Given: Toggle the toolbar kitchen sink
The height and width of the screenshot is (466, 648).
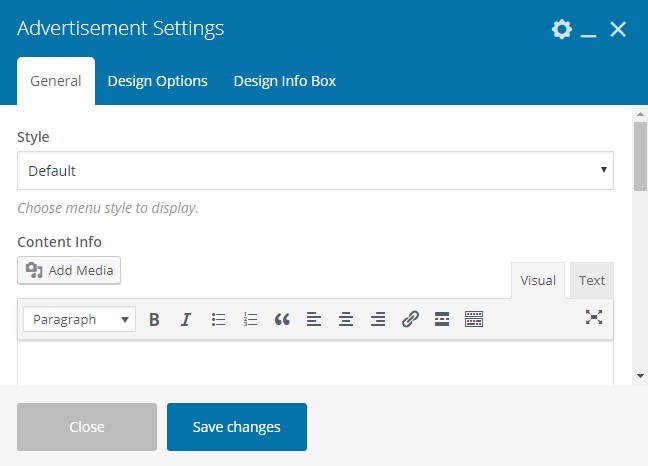Looking at the screenshot, I should click(x=474, y=319).
